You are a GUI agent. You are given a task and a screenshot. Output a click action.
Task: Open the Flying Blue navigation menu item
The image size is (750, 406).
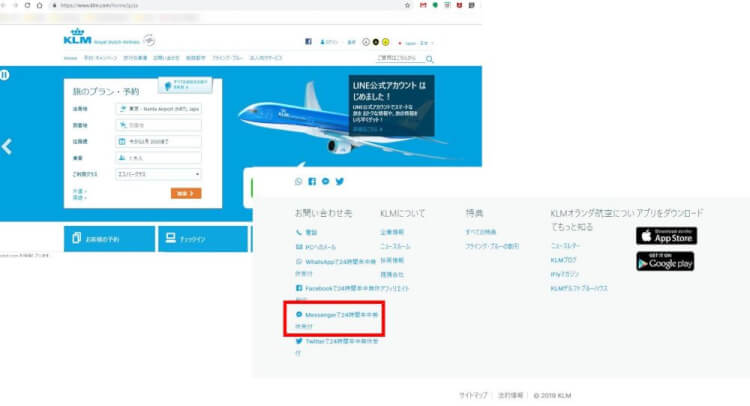click(x=227, y=58)
